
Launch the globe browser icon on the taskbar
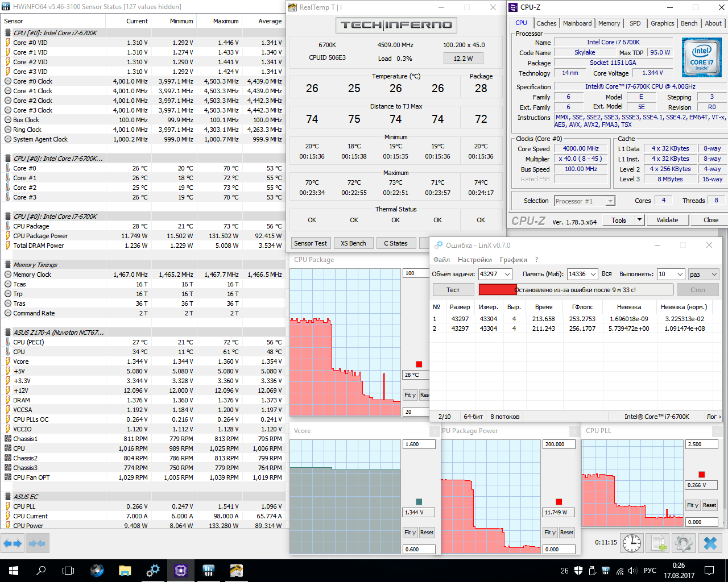97,571
